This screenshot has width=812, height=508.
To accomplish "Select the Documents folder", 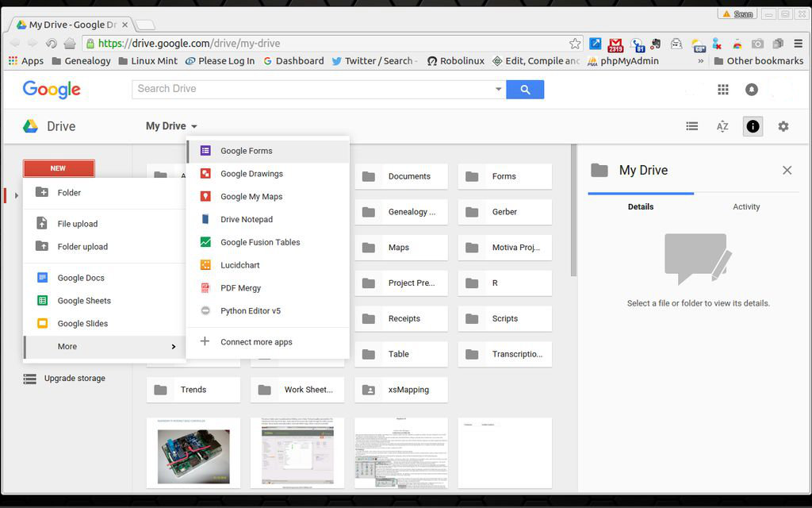I will 400,176.
